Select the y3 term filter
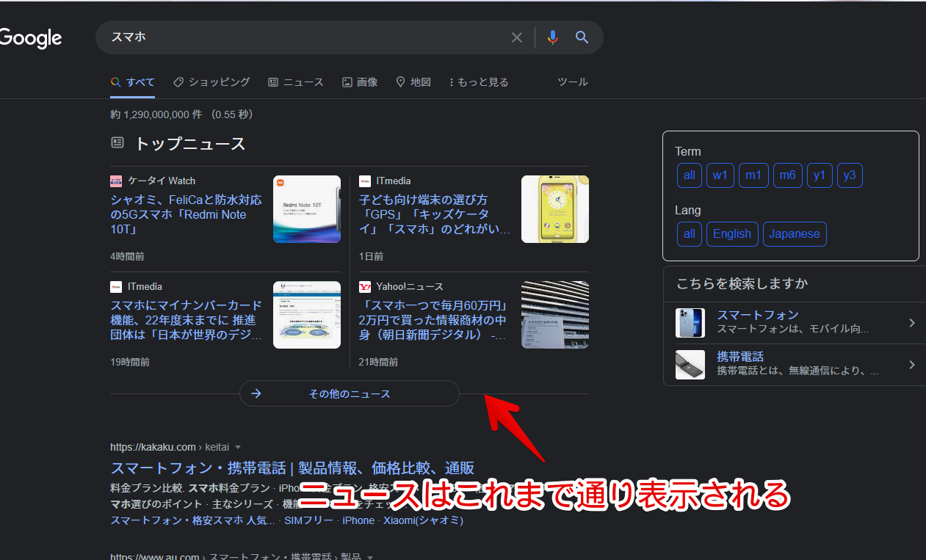This screenshot has width=926, height=560. tap(850, 175)
